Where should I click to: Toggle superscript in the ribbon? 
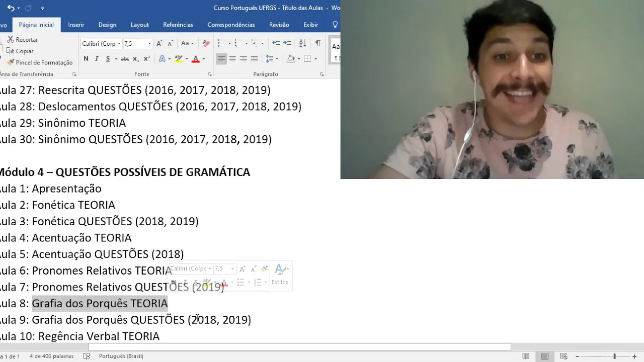146,59
